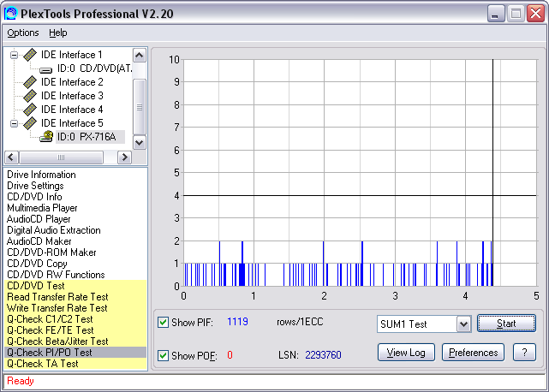Select Q-Check Beta/Jitter Test

[x=75, y=342]
